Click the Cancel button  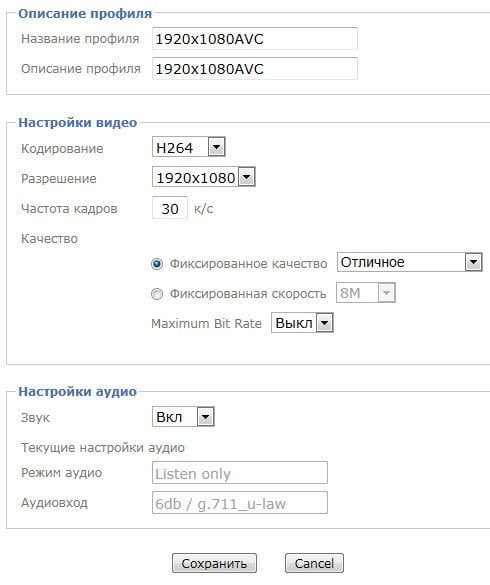click(x=314, y=563)
